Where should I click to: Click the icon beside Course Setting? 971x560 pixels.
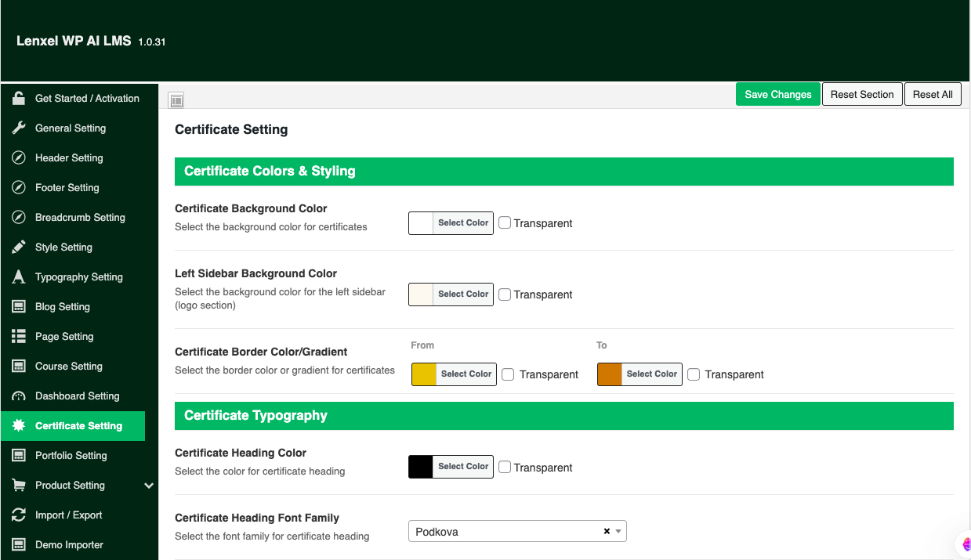(19, 366)
